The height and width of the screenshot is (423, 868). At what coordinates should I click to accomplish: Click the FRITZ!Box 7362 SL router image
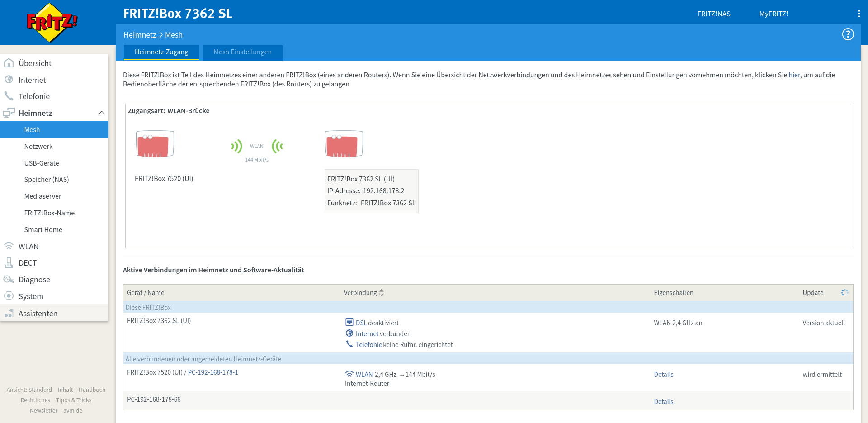pyautogui.click(x=344, y=144)
